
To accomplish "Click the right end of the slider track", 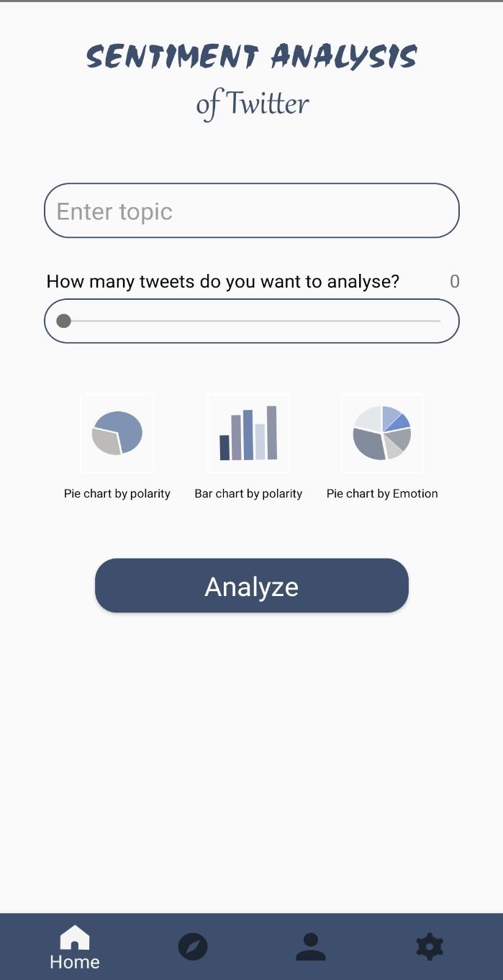I will [x=439, y=321].
